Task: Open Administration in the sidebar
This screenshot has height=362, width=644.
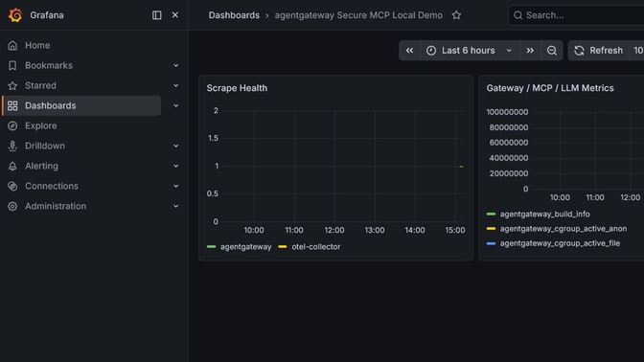Action: (x=56, y=206)
